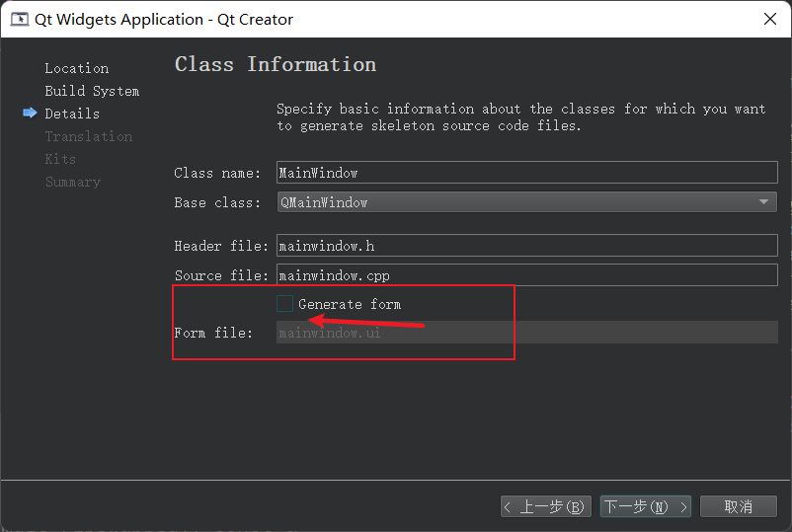792x532 pixels.
Task: Go back with 上一步(B) button
Action: 545,506
